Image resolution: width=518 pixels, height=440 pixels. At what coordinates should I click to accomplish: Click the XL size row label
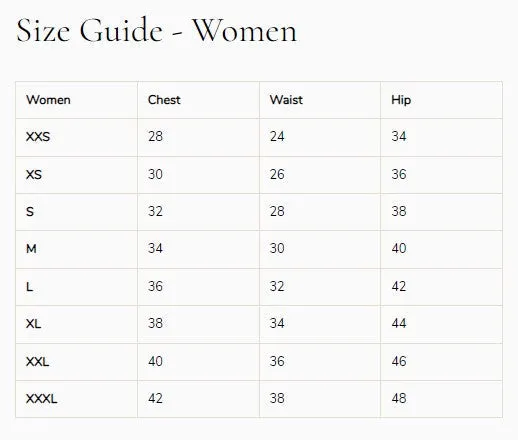click(x=33, y=323)
